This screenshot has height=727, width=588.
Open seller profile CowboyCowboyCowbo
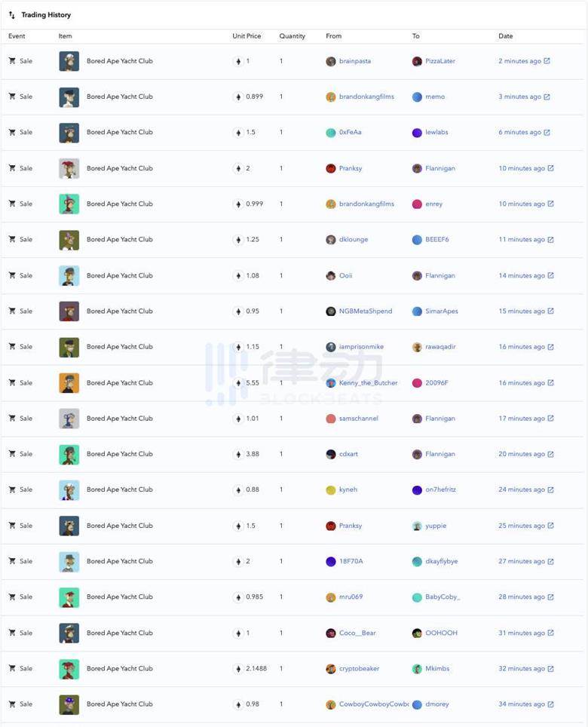pyautogui.click(x=374, y=704)
